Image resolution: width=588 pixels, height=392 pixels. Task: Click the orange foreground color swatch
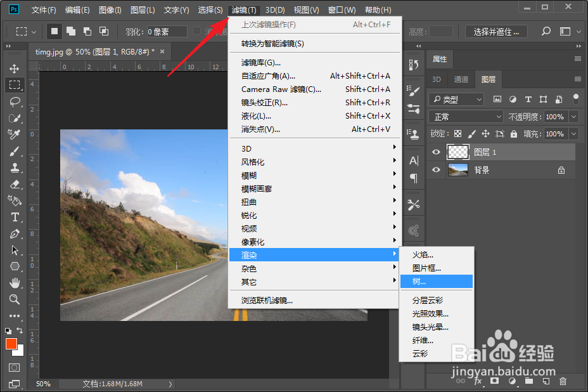11,344
